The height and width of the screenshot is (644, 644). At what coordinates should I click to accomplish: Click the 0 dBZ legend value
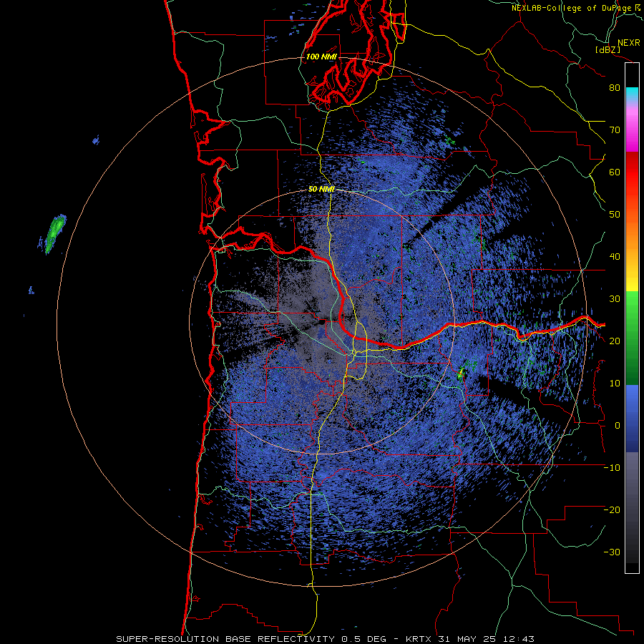(618, 426)
